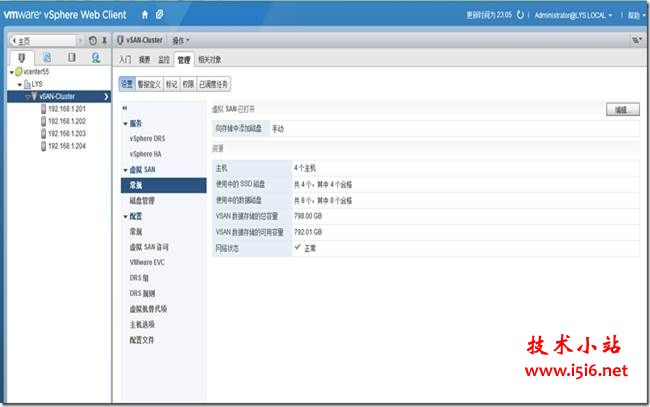Click the host icon next to 192.168.1.201

click(x=44, y=109)
